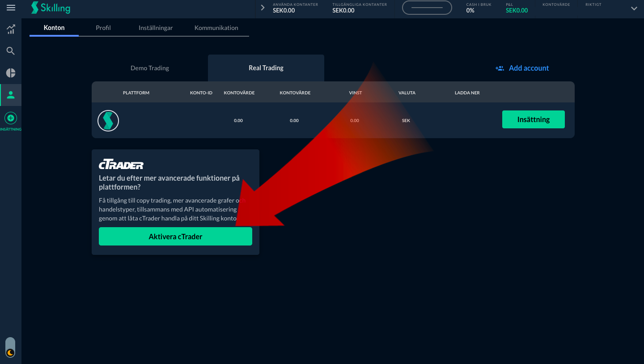Go to the Kommunikation tab
Screen dimensions: 644x364
tap(216, 28)
